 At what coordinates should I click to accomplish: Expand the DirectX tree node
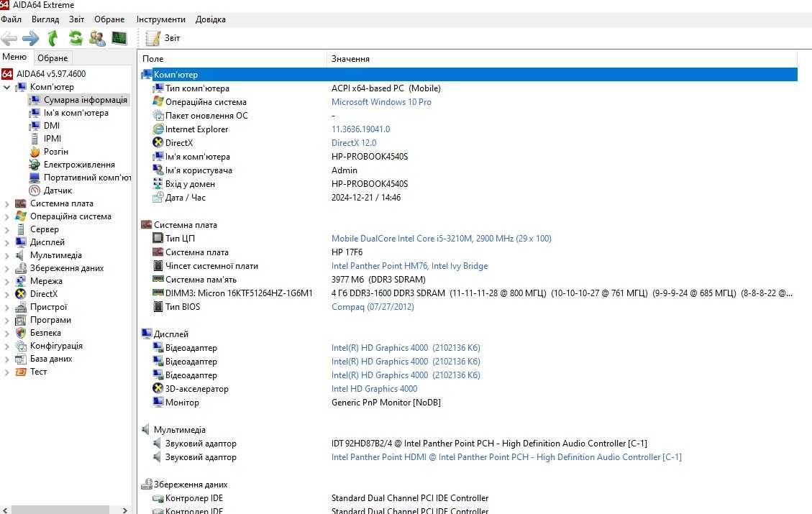tap(6, 295)
